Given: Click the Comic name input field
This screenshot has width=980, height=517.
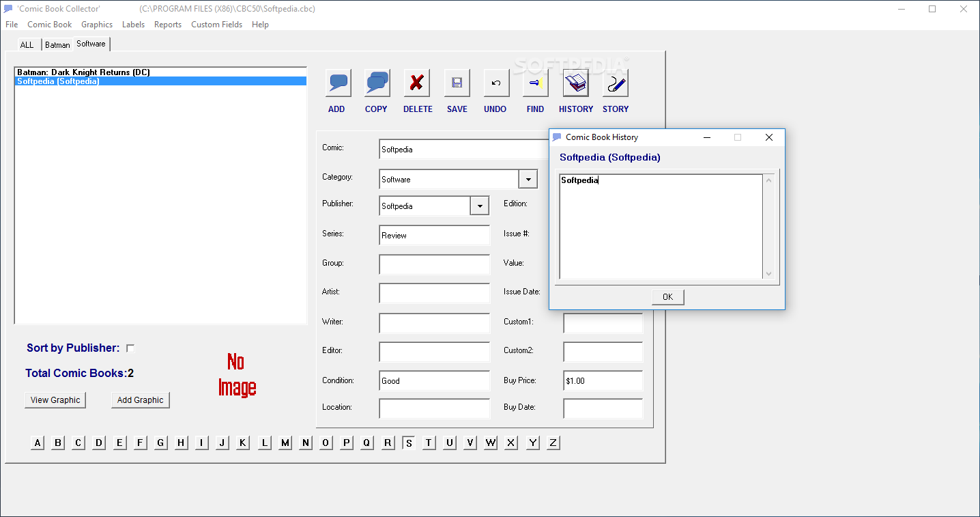Looking at the screenshot, I should (464, 150).
